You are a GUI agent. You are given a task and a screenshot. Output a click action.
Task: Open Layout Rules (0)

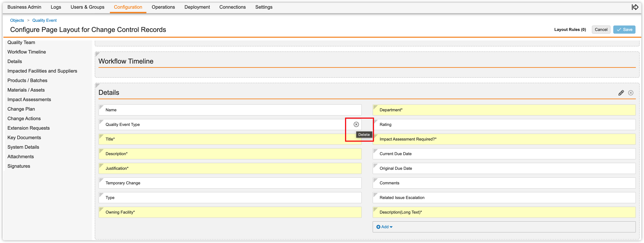pos(570,30)
